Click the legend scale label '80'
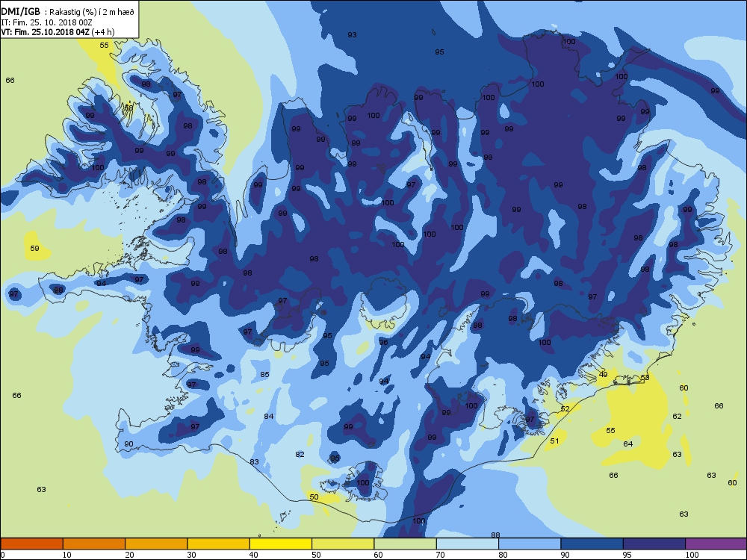The image size is (747, 560). tap(503, 555)
